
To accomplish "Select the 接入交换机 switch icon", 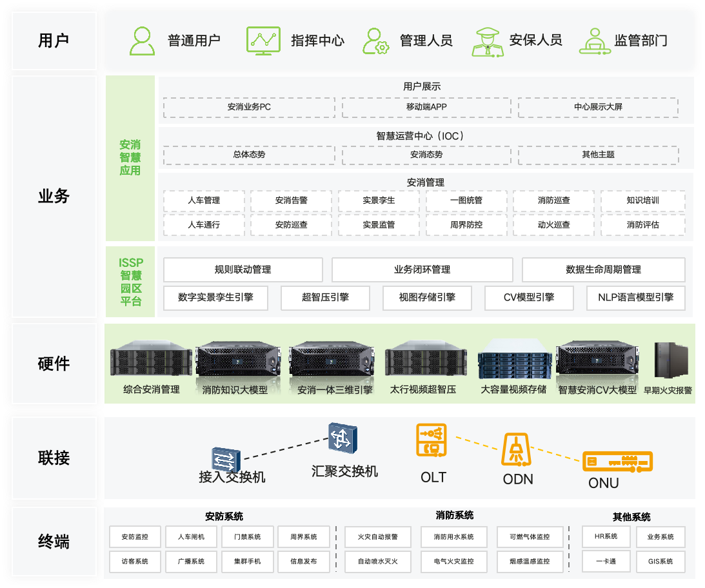I will 226,459.
